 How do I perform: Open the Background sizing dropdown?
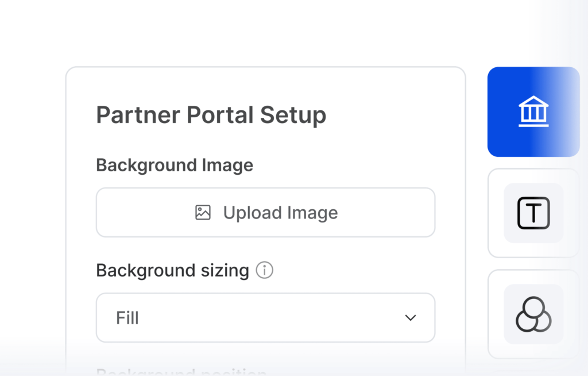(265, 318)
